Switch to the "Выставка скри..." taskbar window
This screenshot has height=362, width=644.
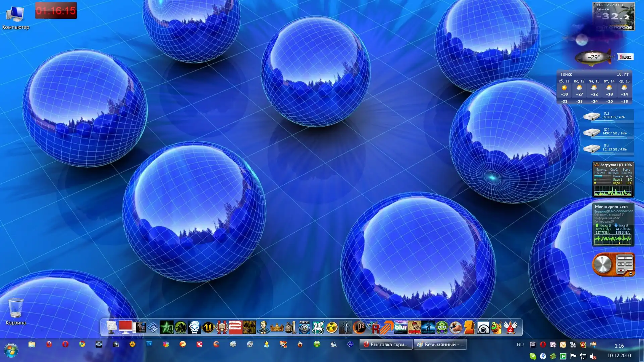[385, 345]
